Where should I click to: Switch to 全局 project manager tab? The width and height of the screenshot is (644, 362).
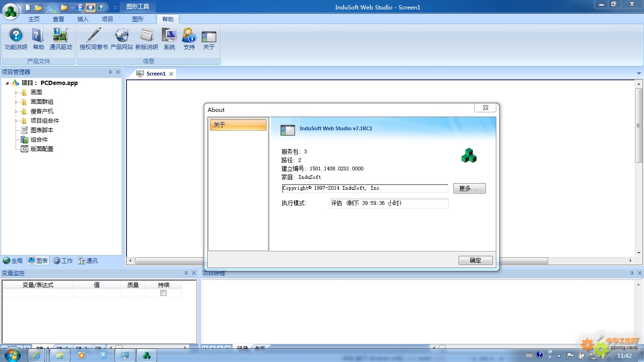click(13, 261)
